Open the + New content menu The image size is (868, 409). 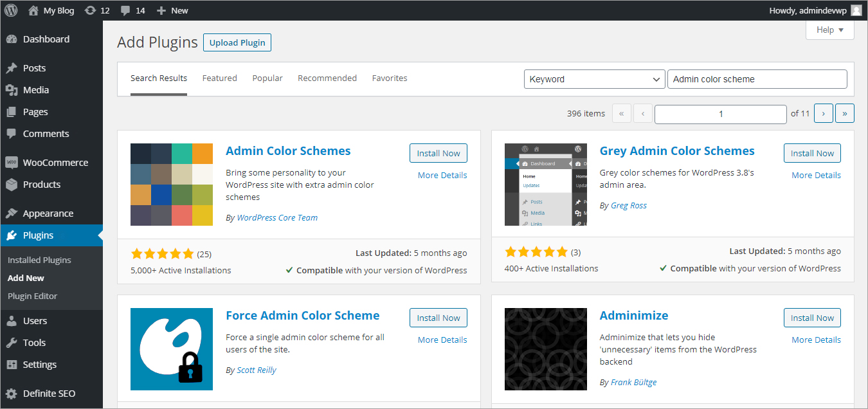click(172, 10)
